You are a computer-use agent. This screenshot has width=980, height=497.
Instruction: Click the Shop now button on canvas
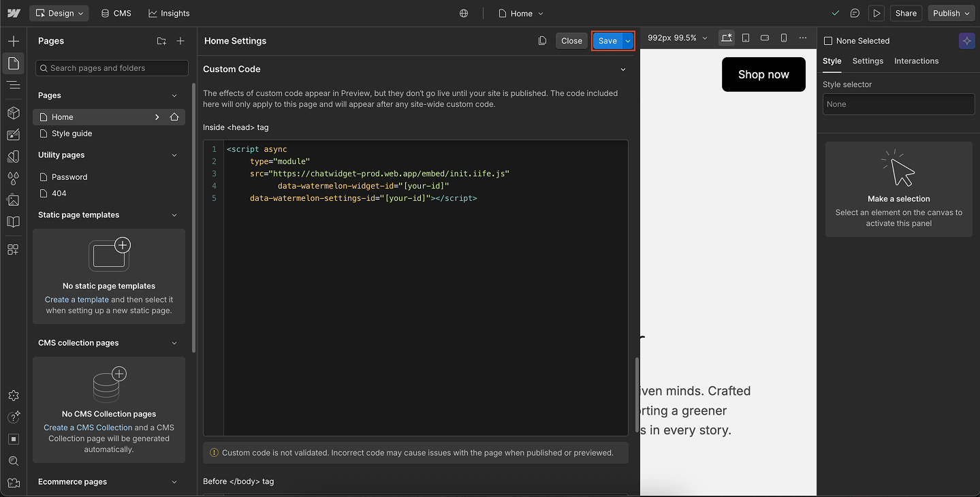click(x=763, y=74)
